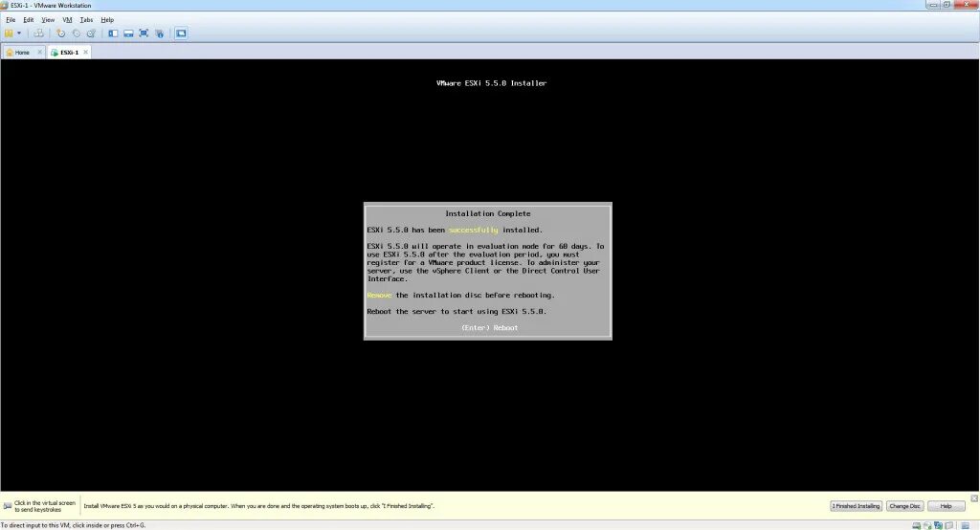Click the yellow 'Remove' word
This screenshot has height=530, width=980.
click(379, 295)
